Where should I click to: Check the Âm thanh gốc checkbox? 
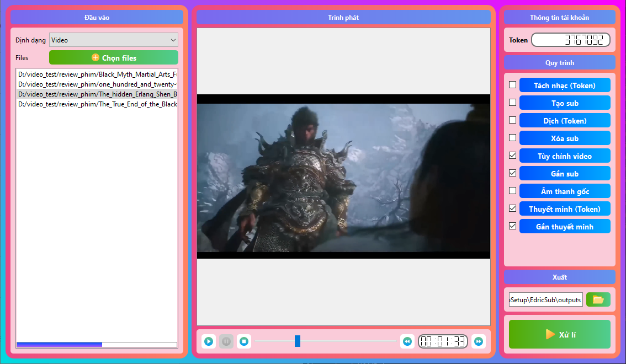(x=512, y=191)
